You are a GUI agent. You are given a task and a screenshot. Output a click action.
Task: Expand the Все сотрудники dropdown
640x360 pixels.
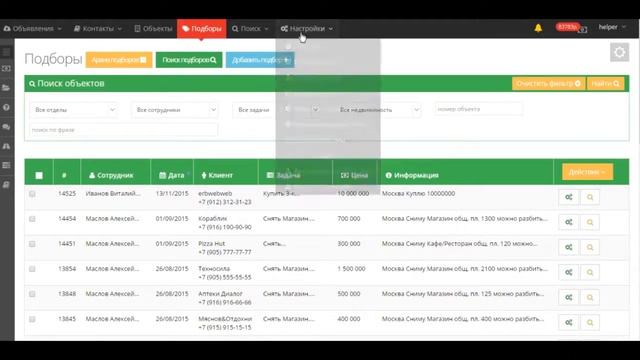175,110
